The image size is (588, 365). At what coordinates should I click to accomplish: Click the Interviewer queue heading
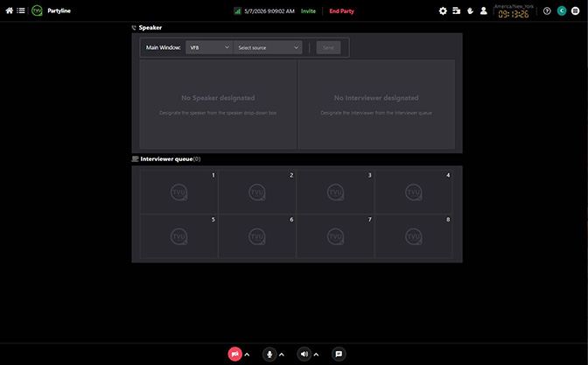point(166,159)
